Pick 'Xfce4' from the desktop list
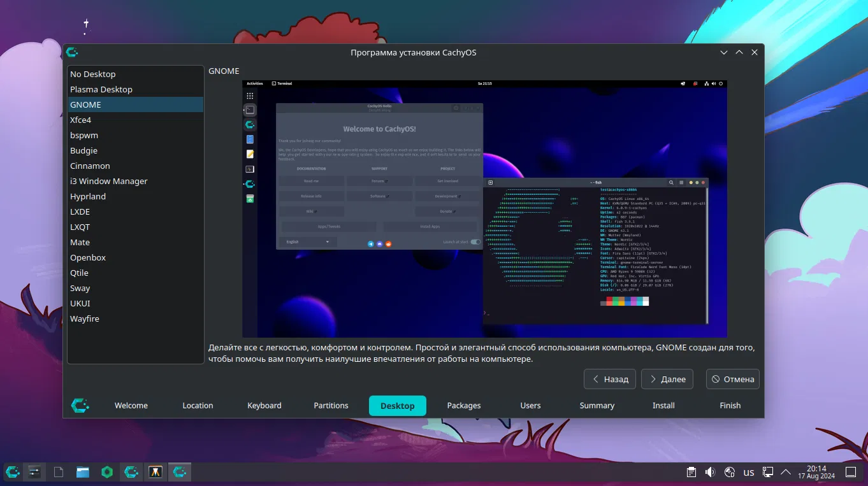The width and height of the screenshot is (868, 486). tap(136, 120)
